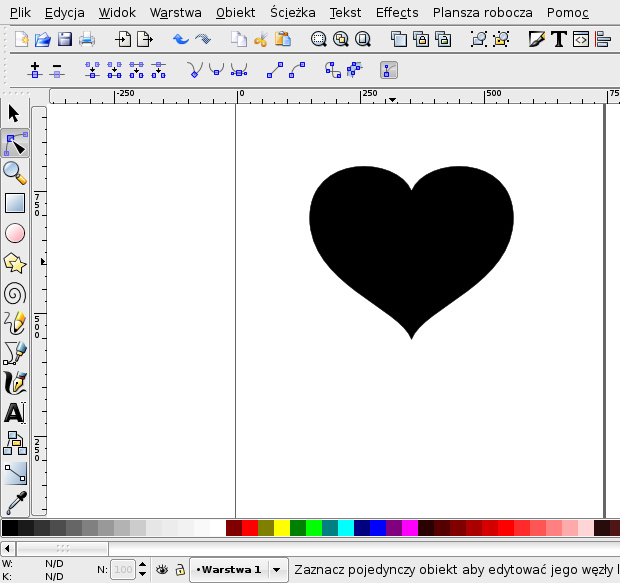
Task: Select the Star polygon tool
Action: tap(15, 263)
